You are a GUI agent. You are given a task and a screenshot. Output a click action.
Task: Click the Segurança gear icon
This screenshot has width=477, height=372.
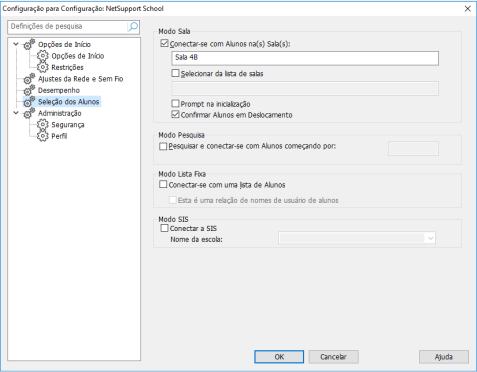coord(43,125)
